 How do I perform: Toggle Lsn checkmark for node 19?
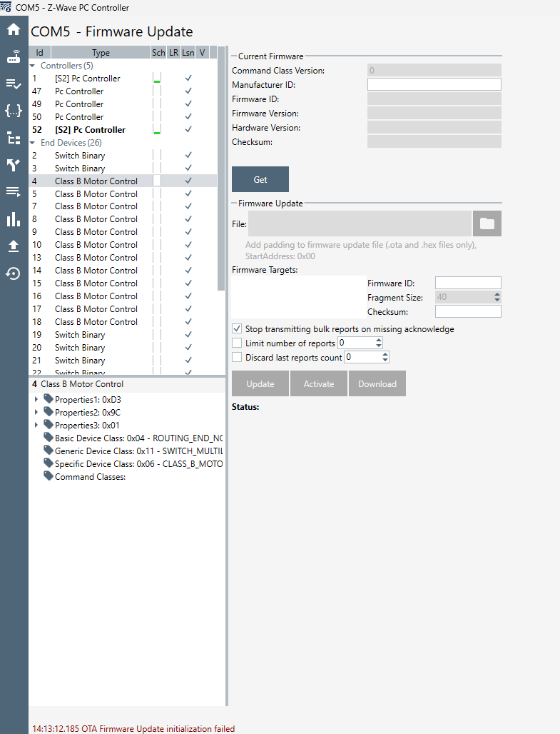tap(188, 334)
